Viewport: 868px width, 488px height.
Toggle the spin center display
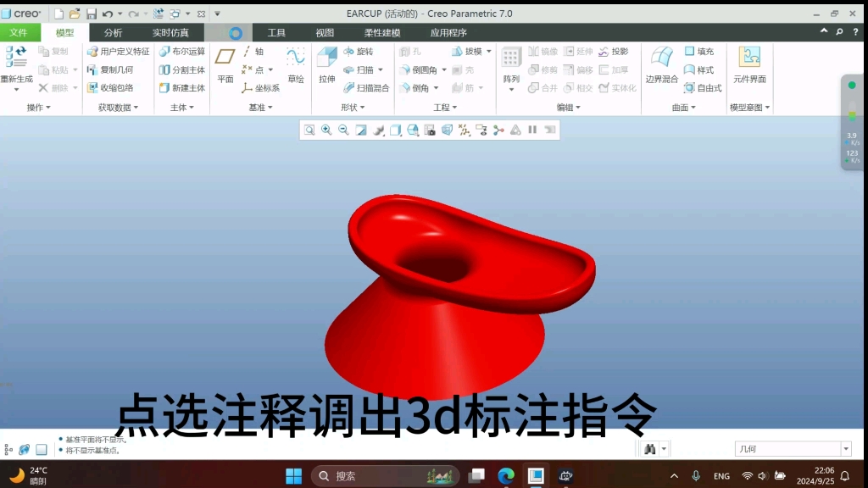tap(497, 130)
